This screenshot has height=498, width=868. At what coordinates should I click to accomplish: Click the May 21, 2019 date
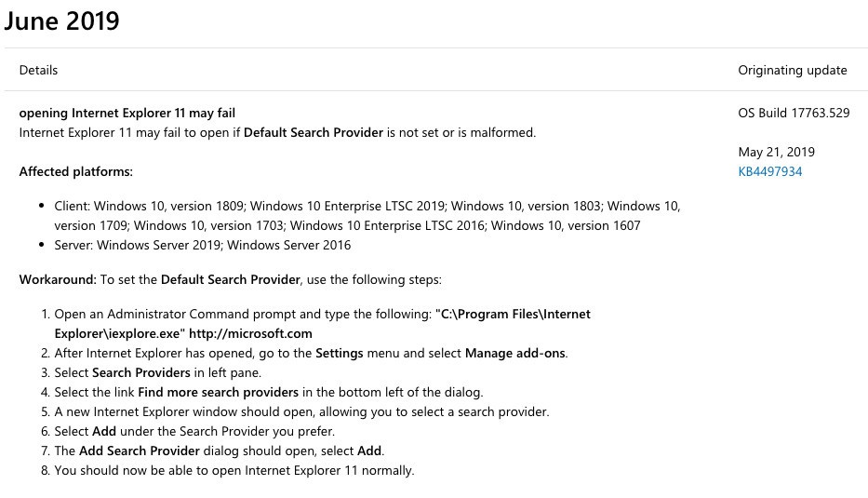coord(776,152)
